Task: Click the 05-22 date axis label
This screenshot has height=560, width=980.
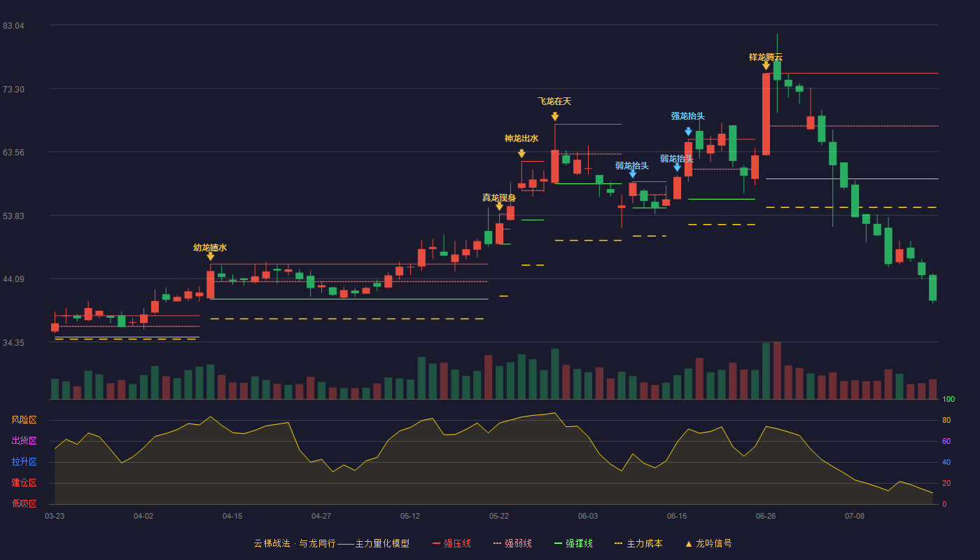Action: coord(499,516)
